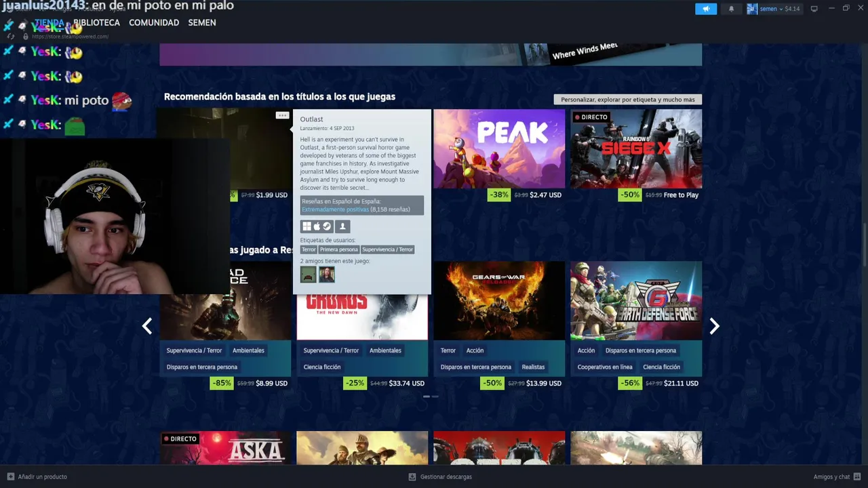Image resolution: width=868 pixels, height=488 pixels.
Task: Go to previous carousel page arrow
Action: click(146, 326)
